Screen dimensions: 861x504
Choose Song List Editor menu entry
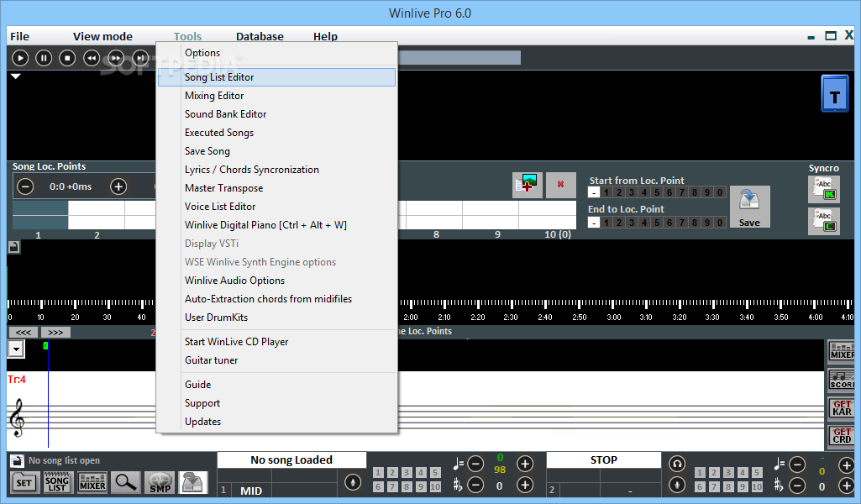276,77
